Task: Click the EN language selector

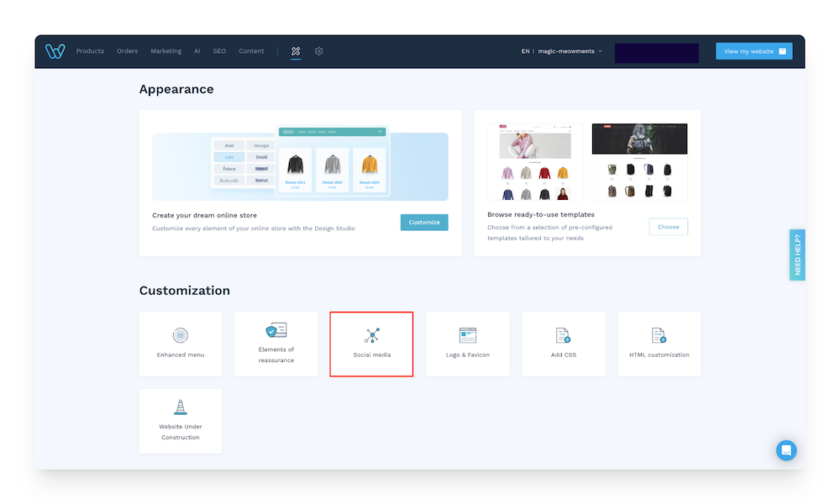Action: tap(525, 51)
